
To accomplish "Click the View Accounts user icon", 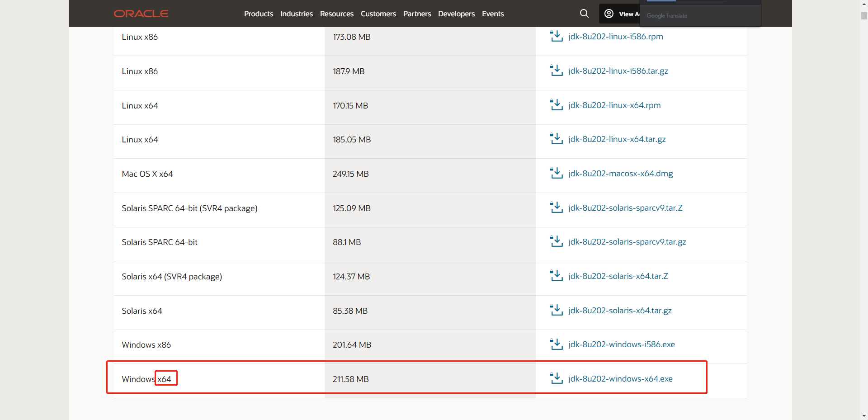I will (x=609, y=14).
